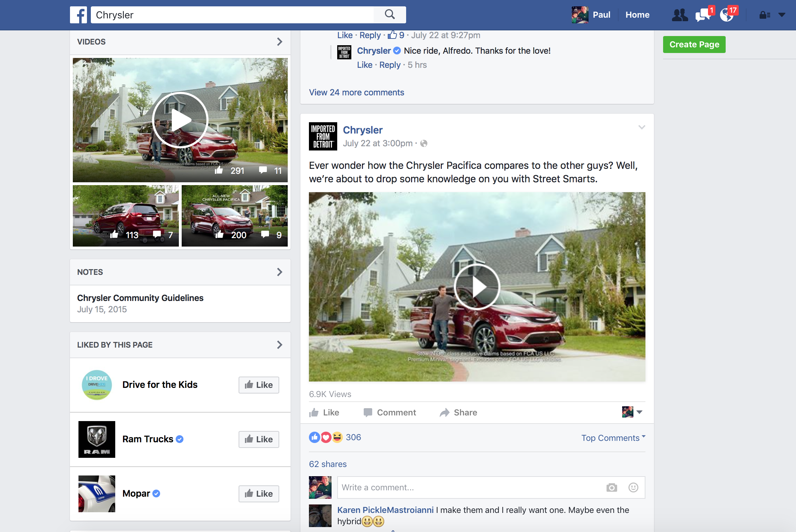
Task: Expand the NOTES section chevron
Action: [x=280, y=272]
